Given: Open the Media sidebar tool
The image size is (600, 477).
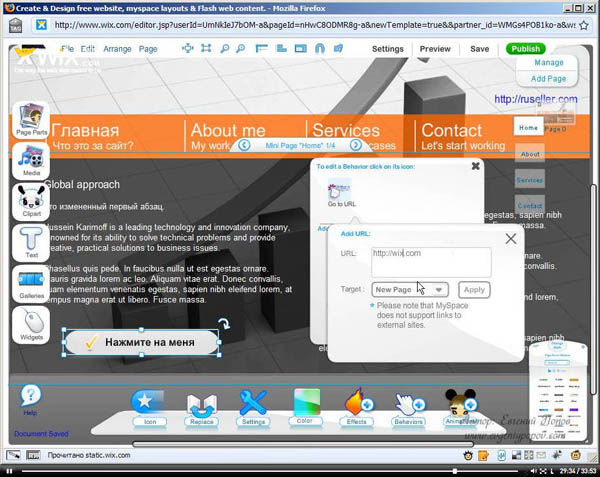Looking at the screenshot, I should [31, 160].
